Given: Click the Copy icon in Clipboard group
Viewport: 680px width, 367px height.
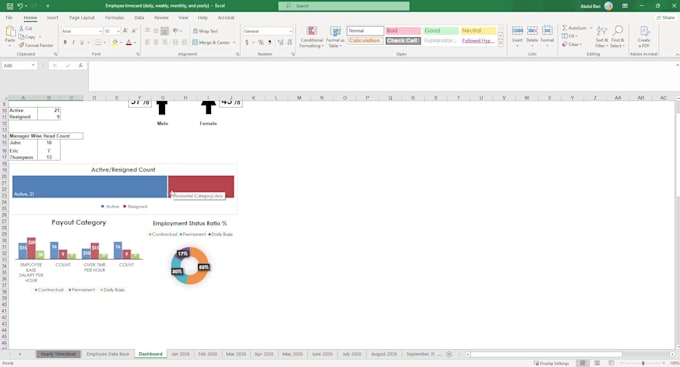Looking at the screenshot, I should pos(21,37).
